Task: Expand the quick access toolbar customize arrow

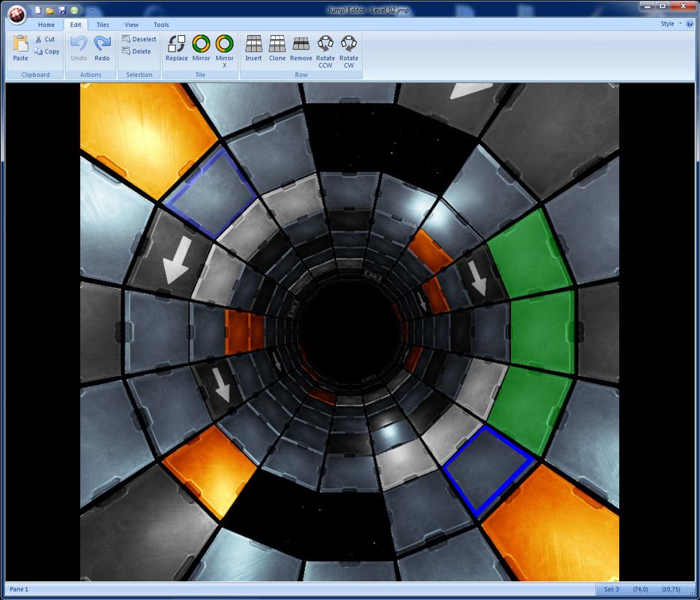Action: [91, 10]
